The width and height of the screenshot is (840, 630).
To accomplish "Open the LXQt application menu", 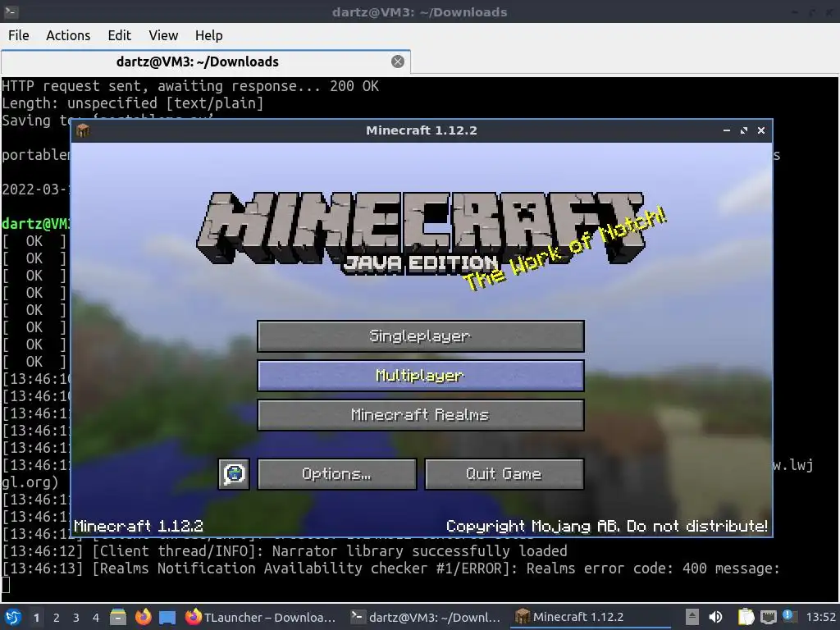I will point(13,617).
